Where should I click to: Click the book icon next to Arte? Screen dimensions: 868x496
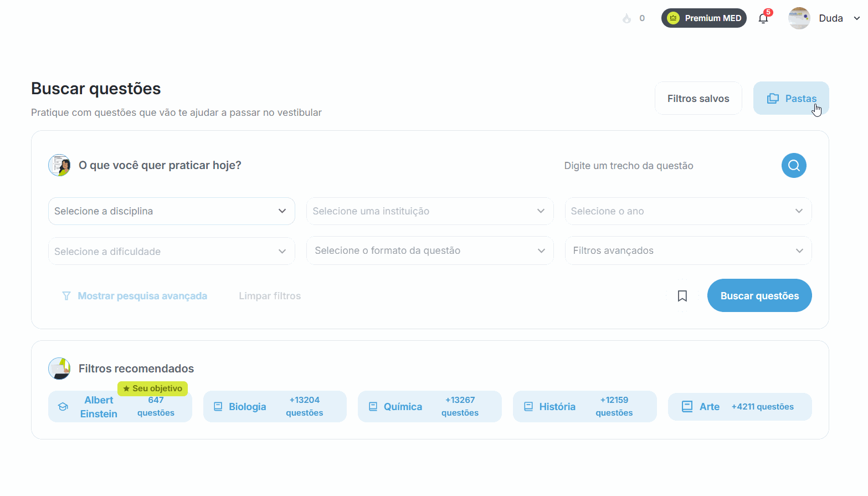tap(687, 407)
